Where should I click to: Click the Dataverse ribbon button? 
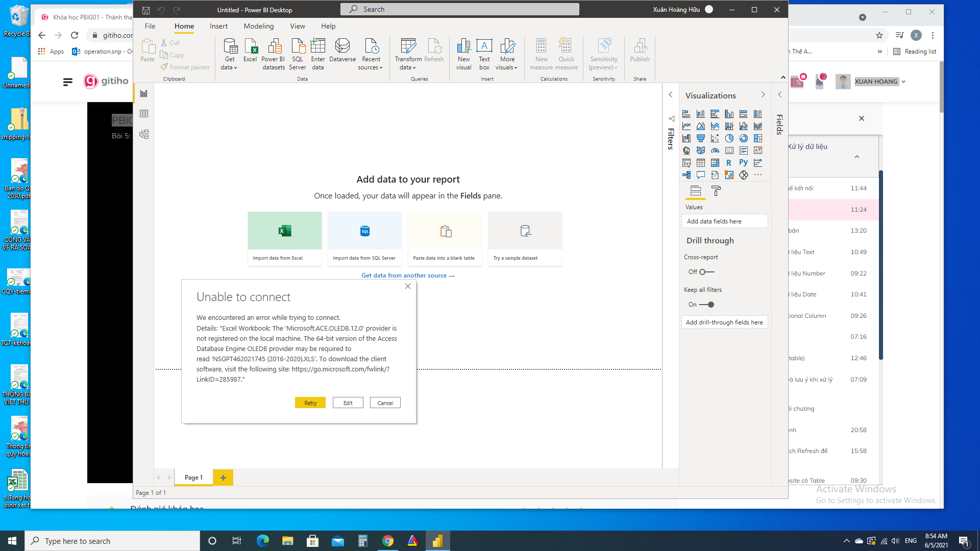point(342,51)
